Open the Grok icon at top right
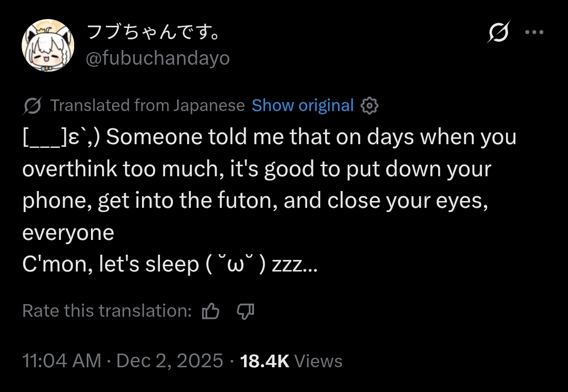568x392 pixels. click(498, 33)
